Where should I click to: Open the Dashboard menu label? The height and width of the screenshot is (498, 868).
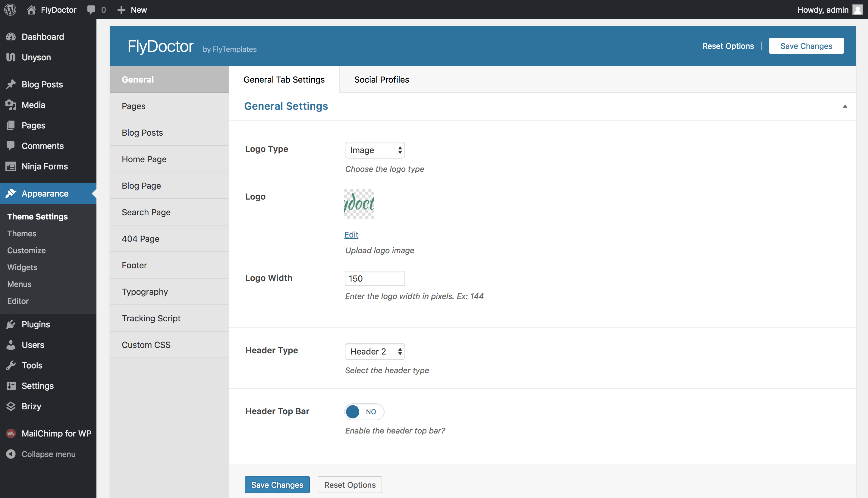43,36
